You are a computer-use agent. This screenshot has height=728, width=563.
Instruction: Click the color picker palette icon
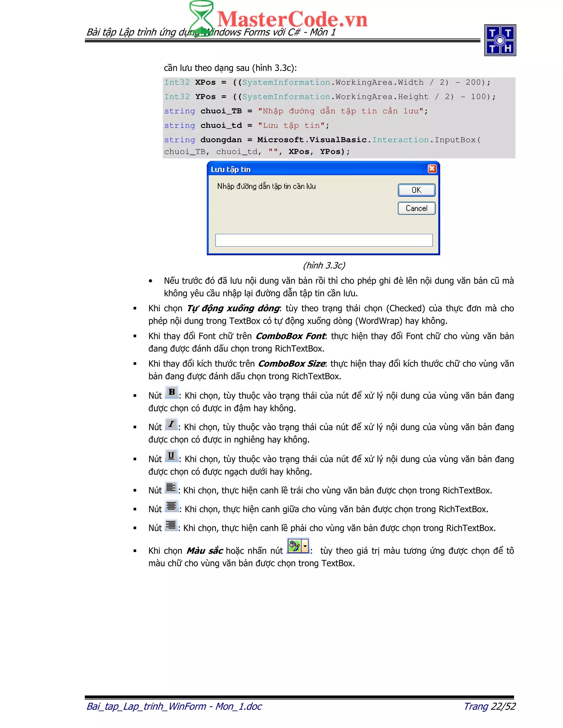coord(294,546)
